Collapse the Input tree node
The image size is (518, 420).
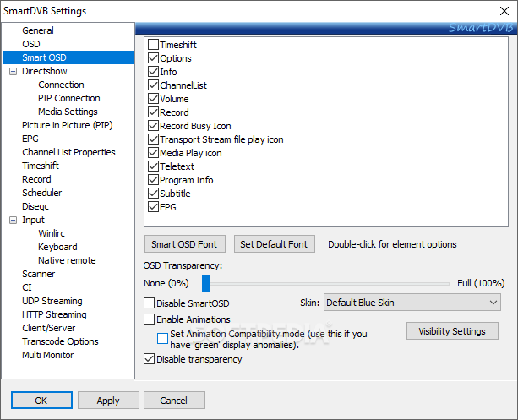pos(13,220)
